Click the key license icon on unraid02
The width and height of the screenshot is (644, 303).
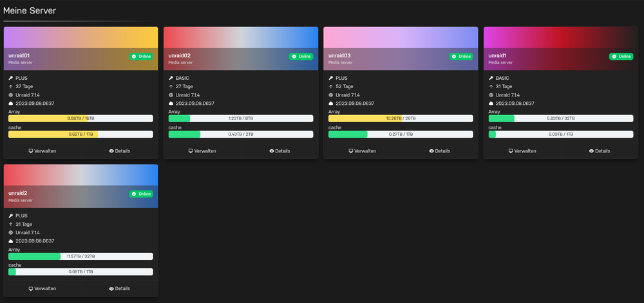[x=171, y=78]
